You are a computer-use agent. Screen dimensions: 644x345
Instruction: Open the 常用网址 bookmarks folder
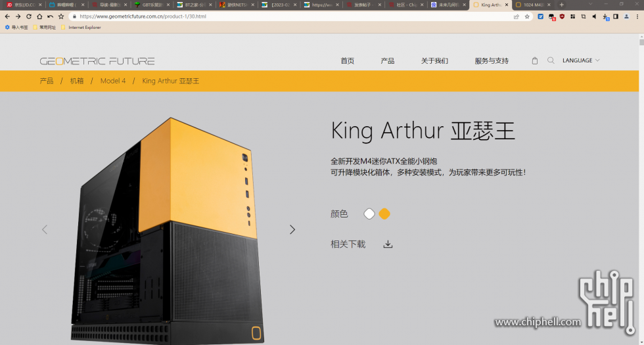[45, 28]
